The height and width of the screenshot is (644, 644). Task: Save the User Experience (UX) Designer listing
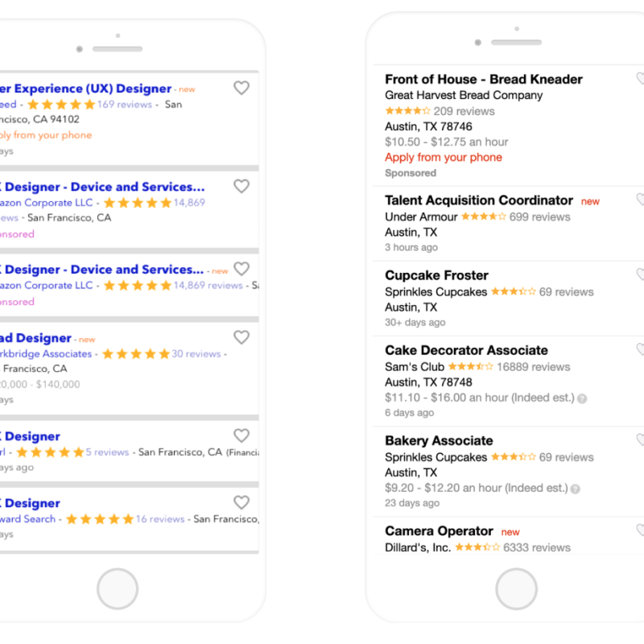(x=241, y=88)
